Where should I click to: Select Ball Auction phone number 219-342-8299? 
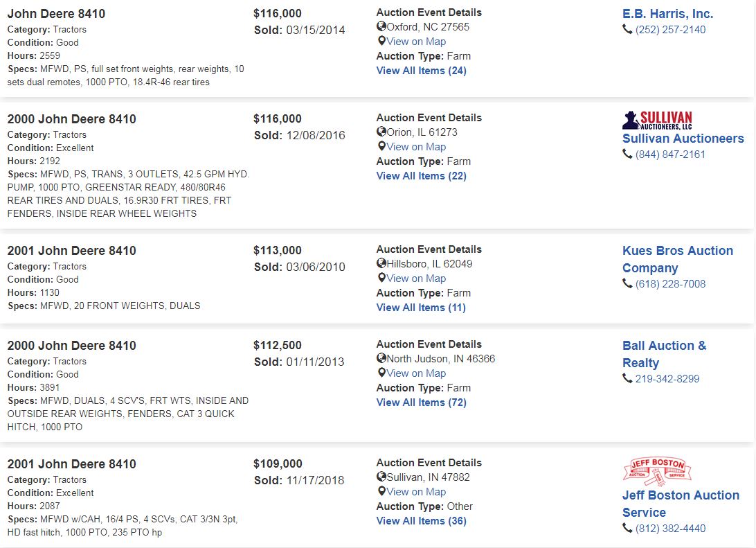tap(667, 379)
